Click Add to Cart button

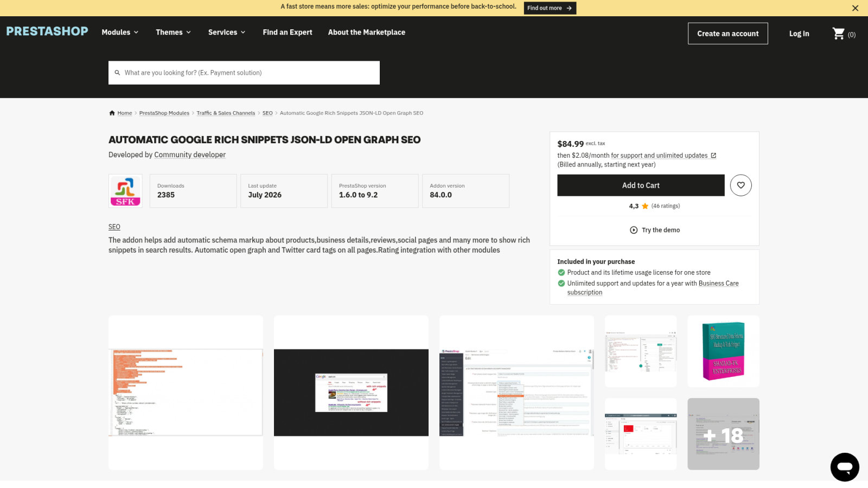(641, 185)
